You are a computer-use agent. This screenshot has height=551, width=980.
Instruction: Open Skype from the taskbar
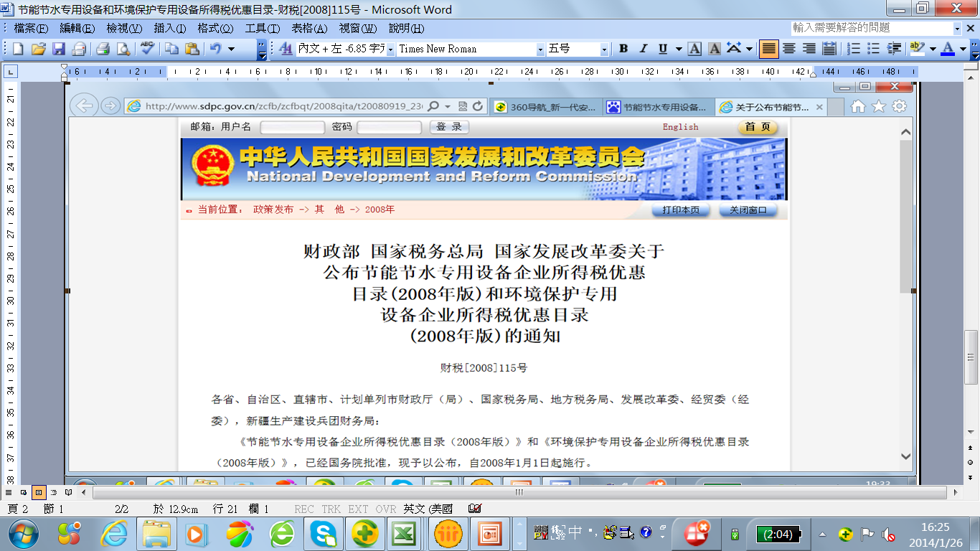click(x=324, y=534)
